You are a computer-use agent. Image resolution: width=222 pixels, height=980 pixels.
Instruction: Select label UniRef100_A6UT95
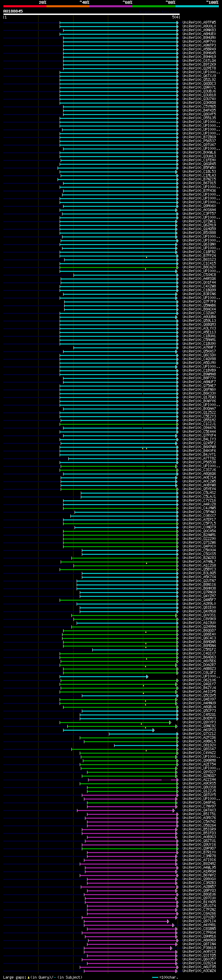(x=199, y=967)
